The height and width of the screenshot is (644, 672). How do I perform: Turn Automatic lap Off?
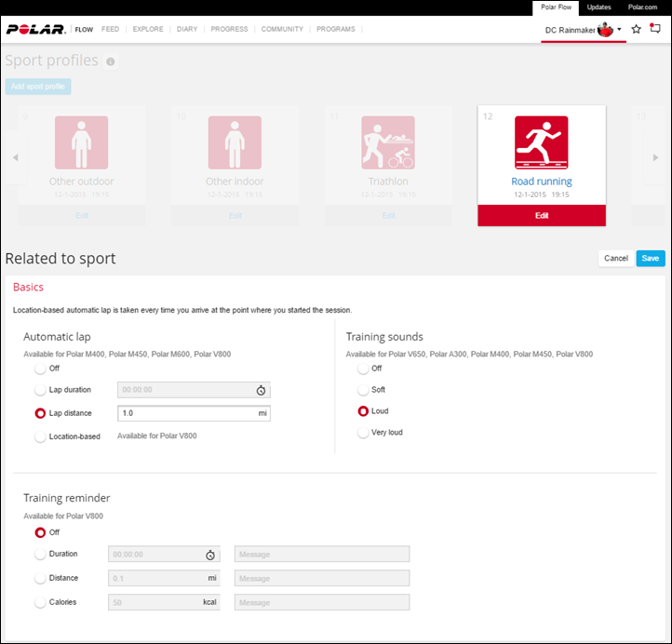point(40,369)
